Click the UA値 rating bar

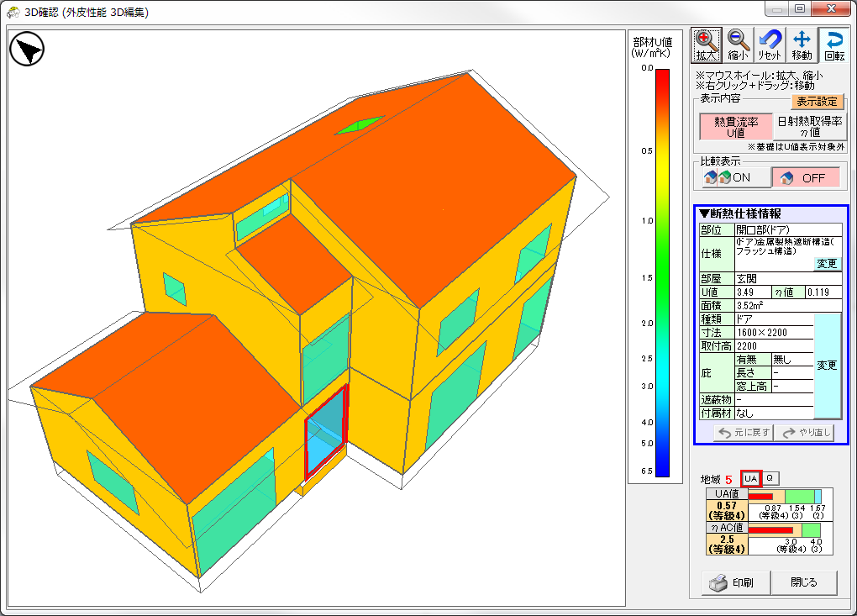tap(785, 497)
